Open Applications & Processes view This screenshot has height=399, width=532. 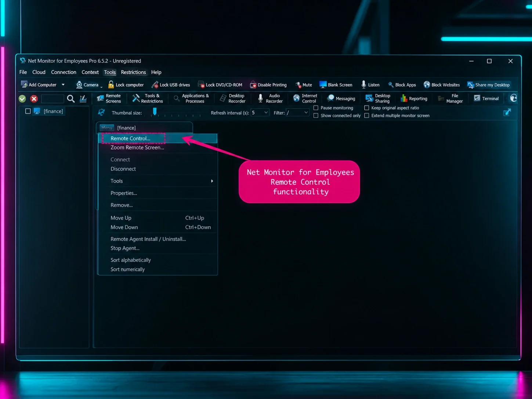click(x=191, y=98)
